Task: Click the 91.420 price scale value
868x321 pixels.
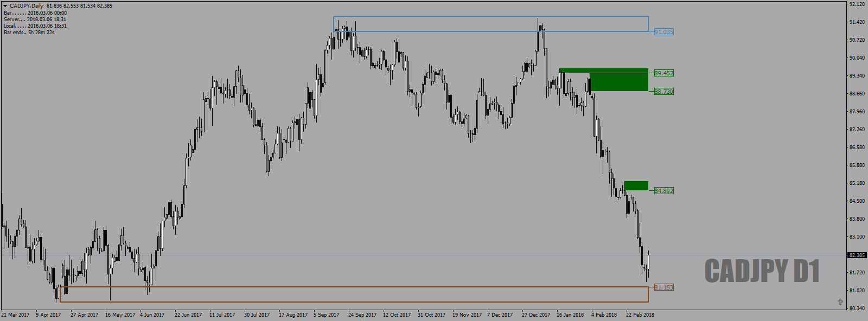Action: point(857,22)
